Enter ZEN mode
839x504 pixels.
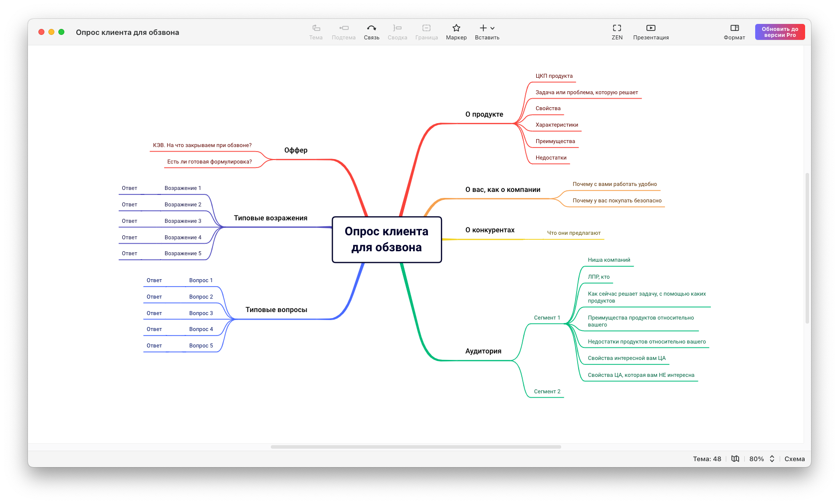pos(617,28)
